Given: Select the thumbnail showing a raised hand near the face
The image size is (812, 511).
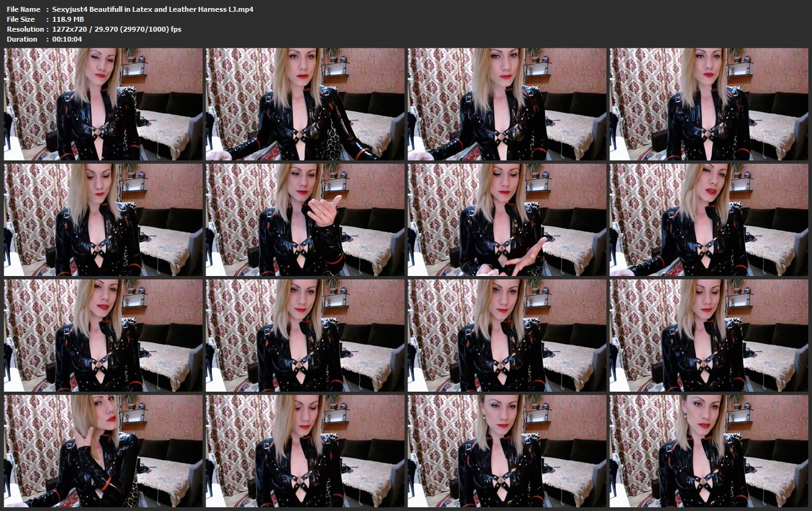Looking at the screenshot, I should point(306,220).
